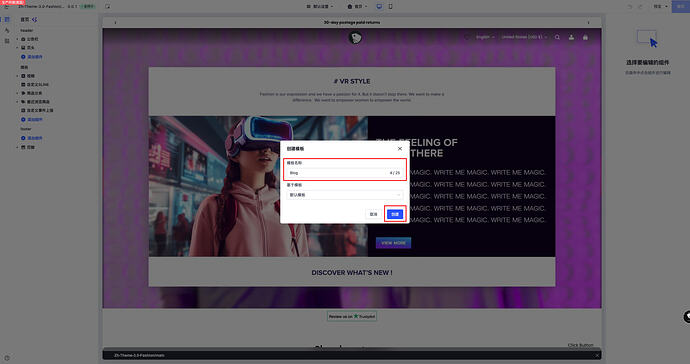This screenshot has width=690, height=364.
Task: Click add component link under Footer
Action: click(x=32, y=138)
